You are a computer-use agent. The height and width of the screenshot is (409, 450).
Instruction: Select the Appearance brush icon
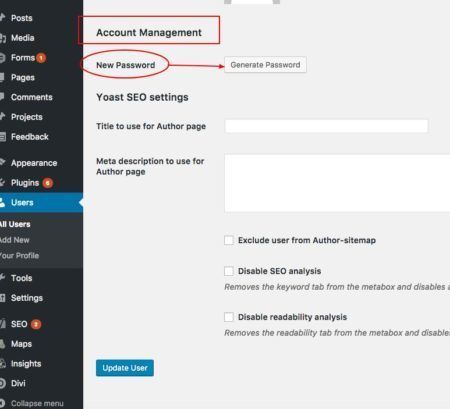click(x=2, y=163)
